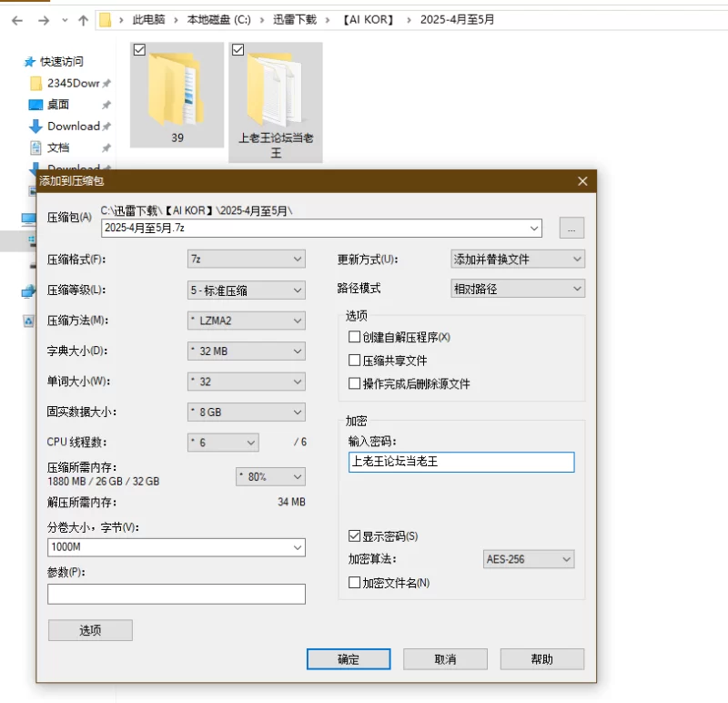Viewport: 728px width, 703px height.
Task: Open folder named 39
Action: (x=177, y=93)
